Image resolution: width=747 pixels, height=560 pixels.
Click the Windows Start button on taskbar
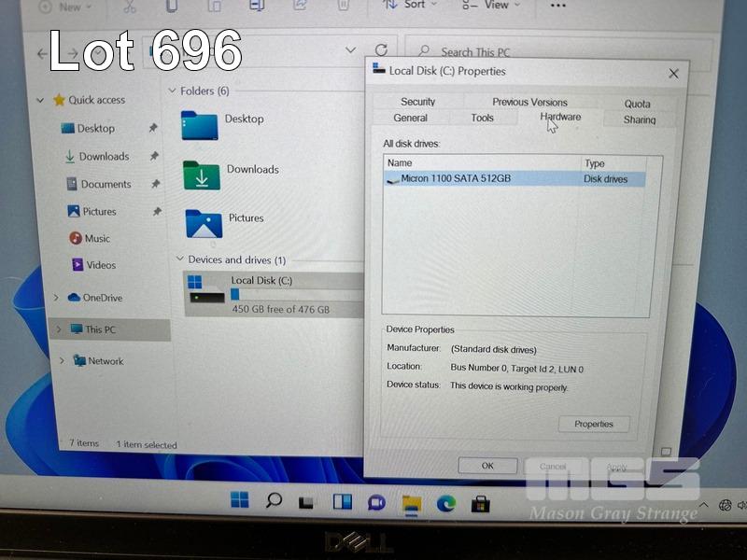coord(240,501)
